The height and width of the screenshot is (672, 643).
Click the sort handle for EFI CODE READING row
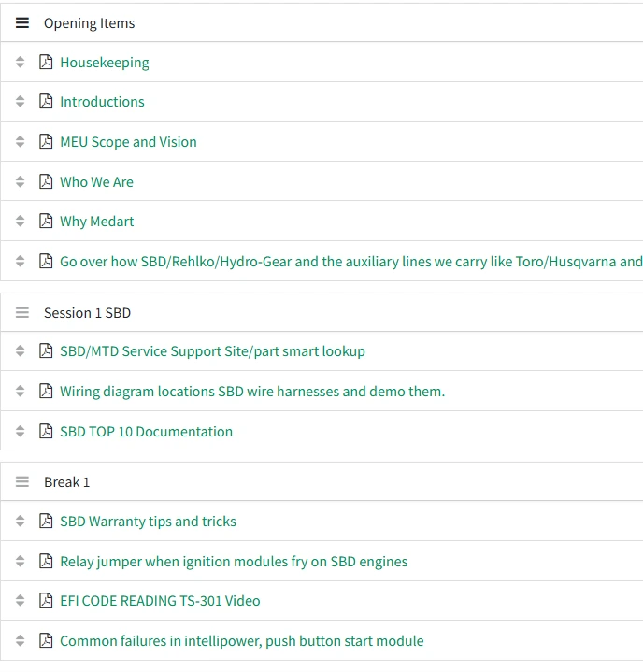click(21, 600)
